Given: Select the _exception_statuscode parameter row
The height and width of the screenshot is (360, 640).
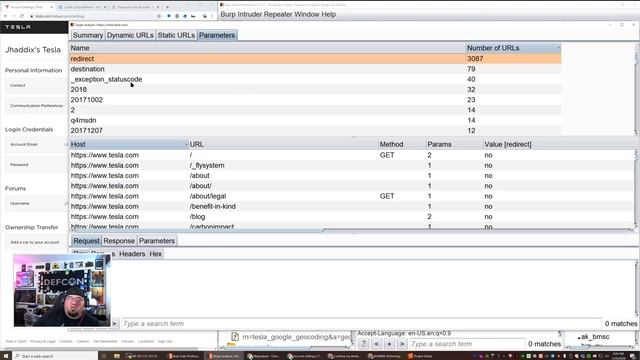Looking at the screenshot, I should pos(315,79).
